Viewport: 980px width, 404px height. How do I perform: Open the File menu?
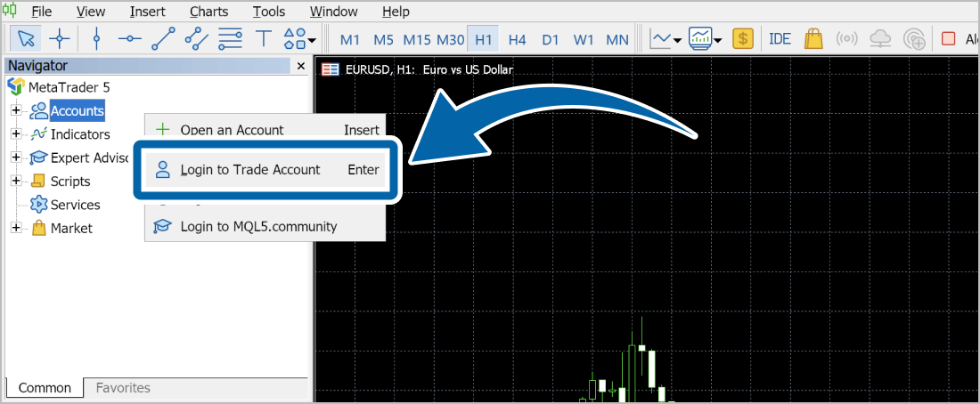pos(41,12)
